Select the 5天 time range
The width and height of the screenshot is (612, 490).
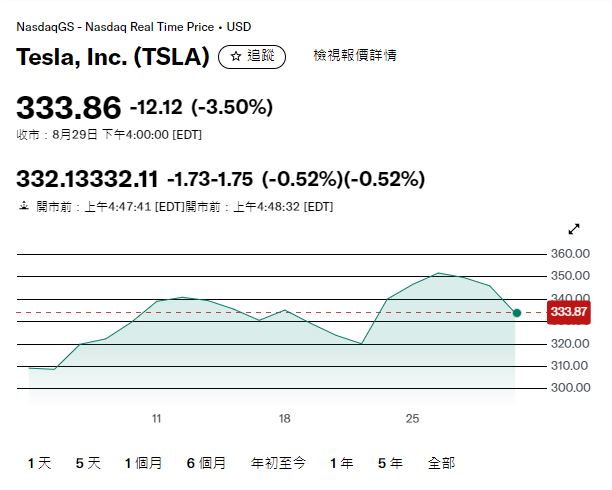[x=88, y=463]
